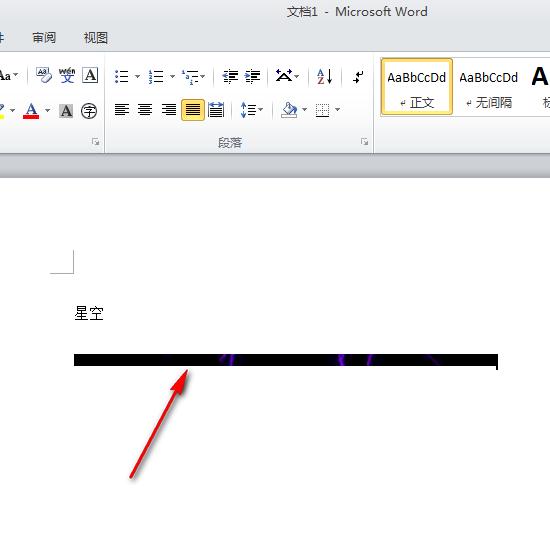
Task: Expand the line spacing dropdown
Action: coord(261,110)
